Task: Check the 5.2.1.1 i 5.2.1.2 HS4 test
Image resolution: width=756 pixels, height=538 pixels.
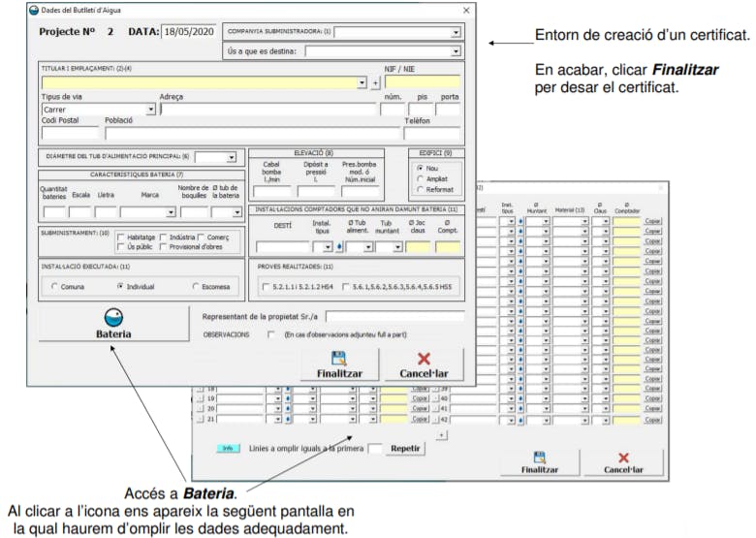Action: 266,287
